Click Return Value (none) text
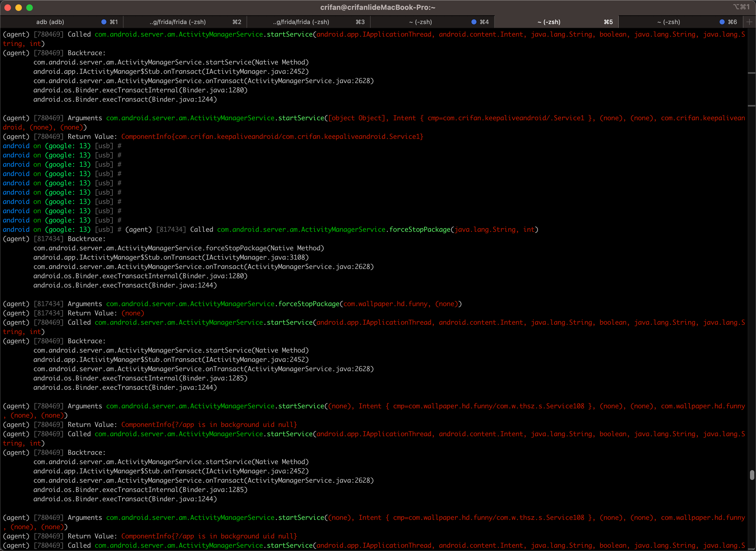This screenshot has width=756, height=551. pos(106,313)
